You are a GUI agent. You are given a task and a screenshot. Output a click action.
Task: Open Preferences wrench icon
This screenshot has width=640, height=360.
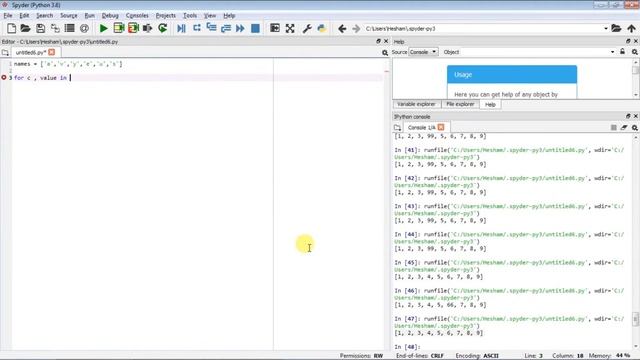(307, 28)
